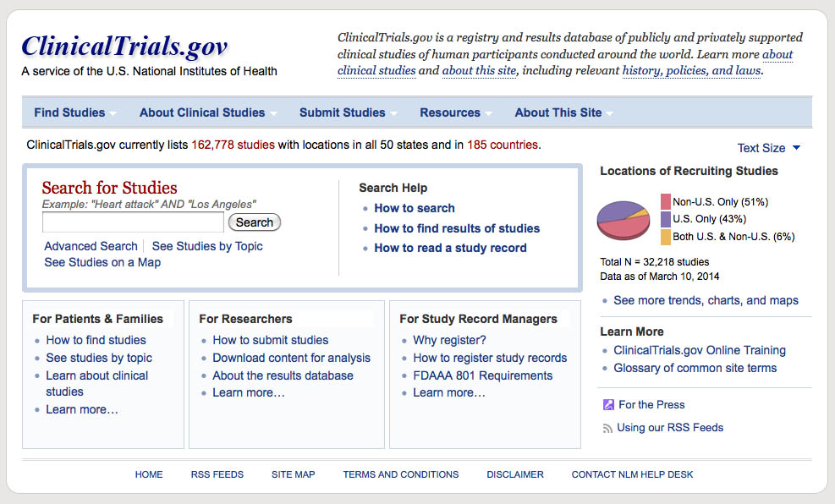Screen dimensions: 835x504
Task: Click the ClinicalTrials.gov logo
Action: point(124,46)
